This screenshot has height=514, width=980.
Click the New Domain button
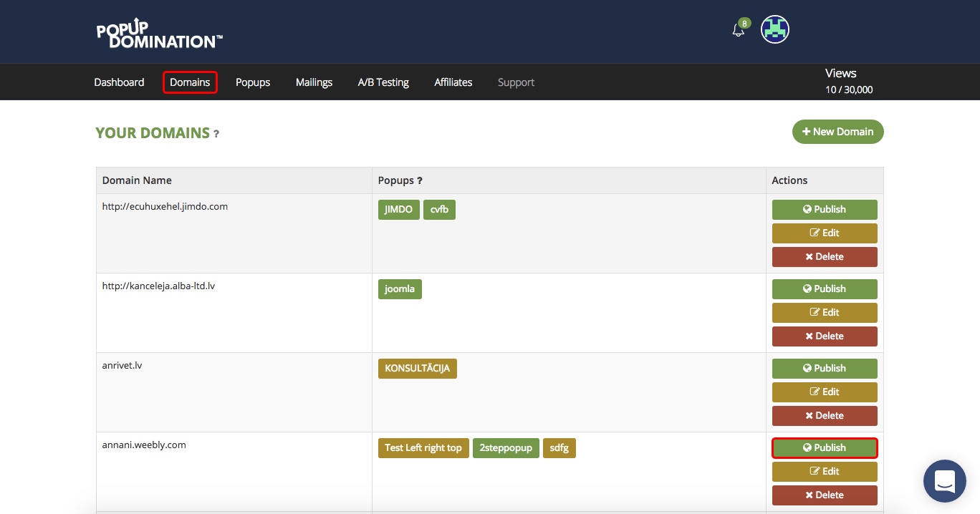point(837,132)
